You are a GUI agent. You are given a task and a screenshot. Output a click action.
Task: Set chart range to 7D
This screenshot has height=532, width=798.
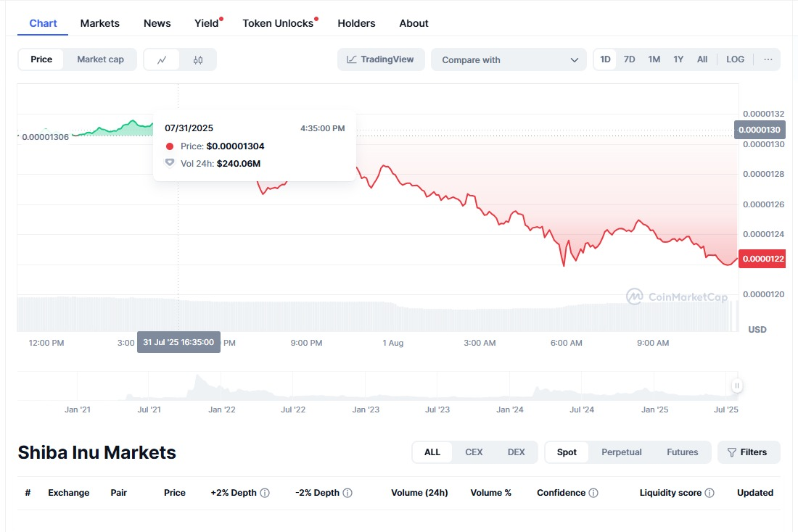pyautogui.click(x=630, y=59)
